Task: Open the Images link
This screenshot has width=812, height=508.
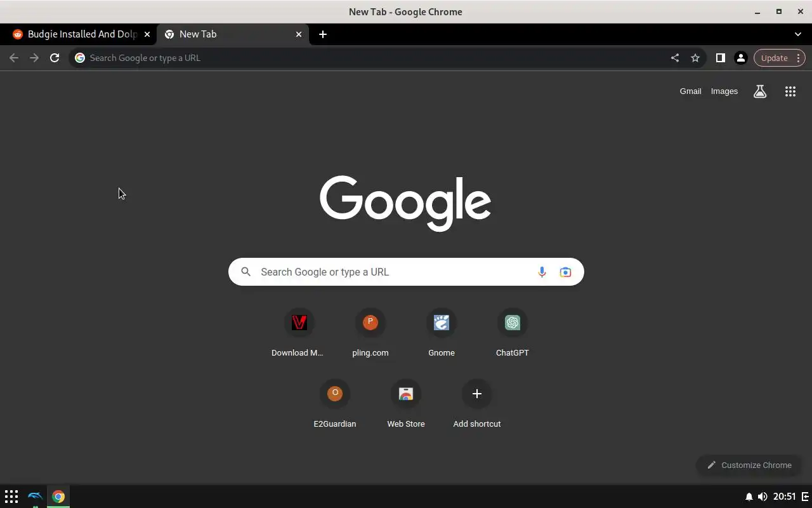Action: [x=724, y=91]
